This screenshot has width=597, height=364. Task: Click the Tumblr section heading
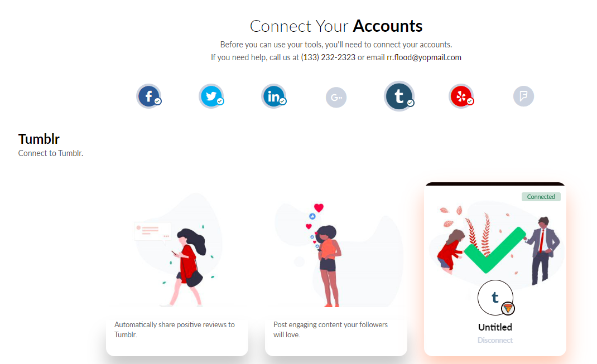pos(39,139)
